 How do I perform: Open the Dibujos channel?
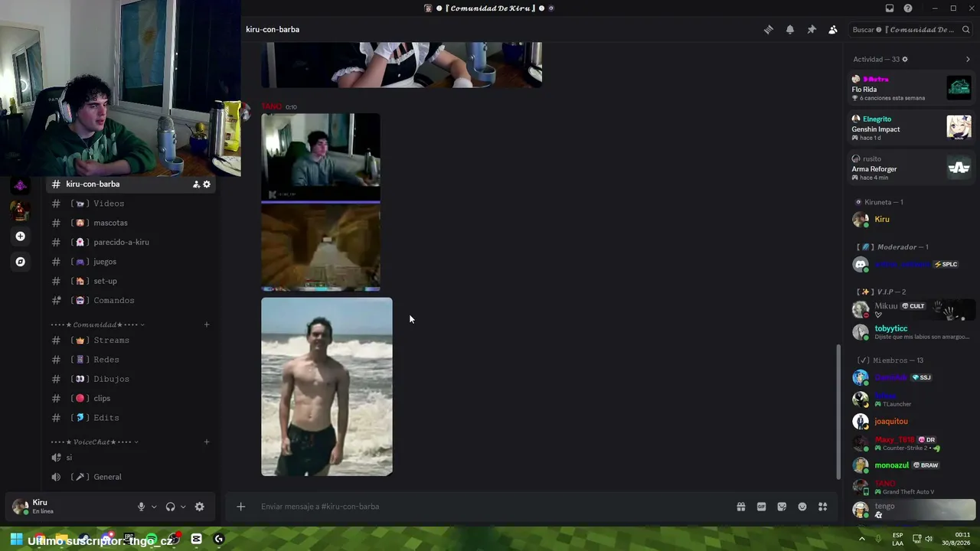pos(130,379)
